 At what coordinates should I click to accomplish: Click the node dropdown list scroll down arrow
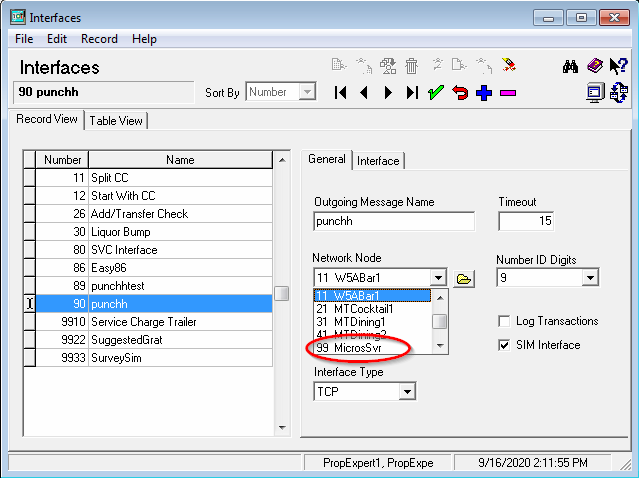pos(440,346)
